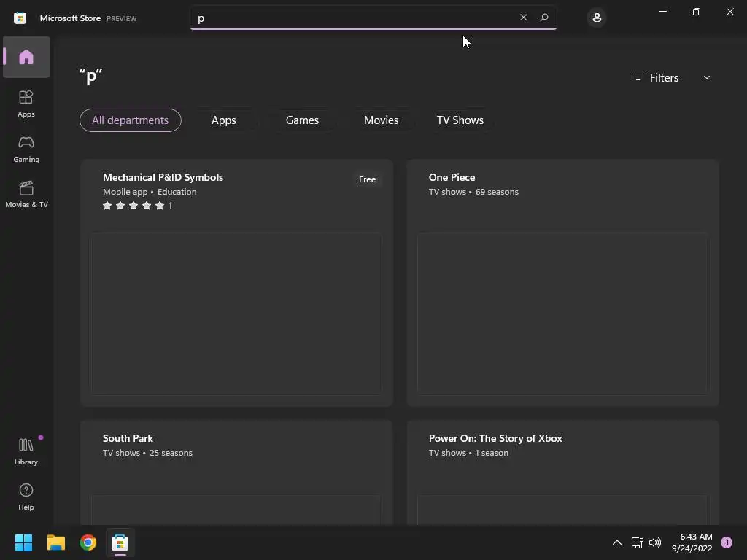Show hidden system tray icons
This screenshot has height=560, width=747.
tap(617, 542)
